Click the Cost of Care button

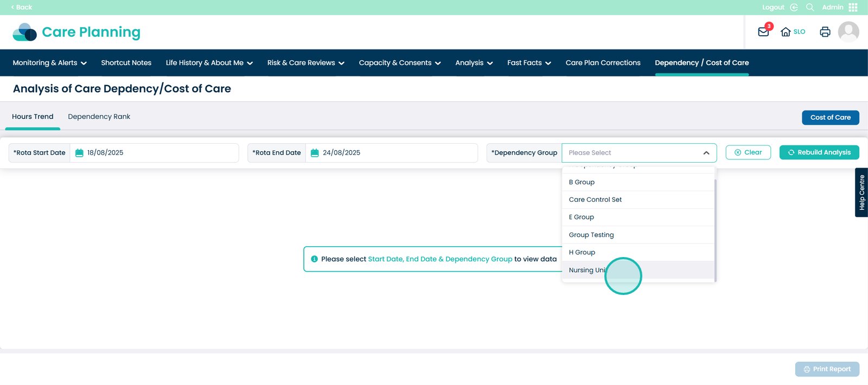tap(830, 118)
